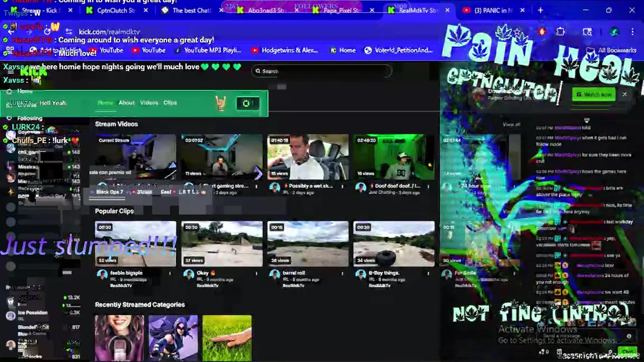Screen dimensions: 644x362
Task: Open options menu for 'Doof doof' video
Action: 428,186
